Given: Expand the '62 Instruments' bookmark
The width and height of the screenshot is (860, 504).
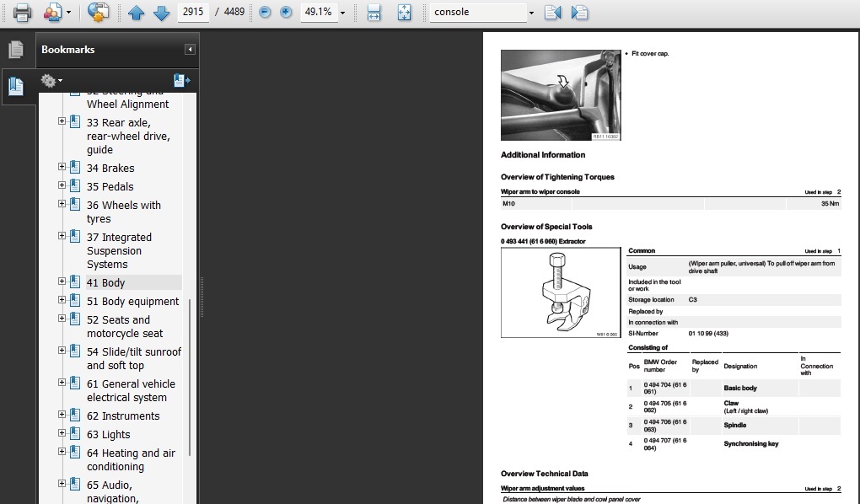Looking at the screenshot, I should pyautogui.click(x=62, y=415).
